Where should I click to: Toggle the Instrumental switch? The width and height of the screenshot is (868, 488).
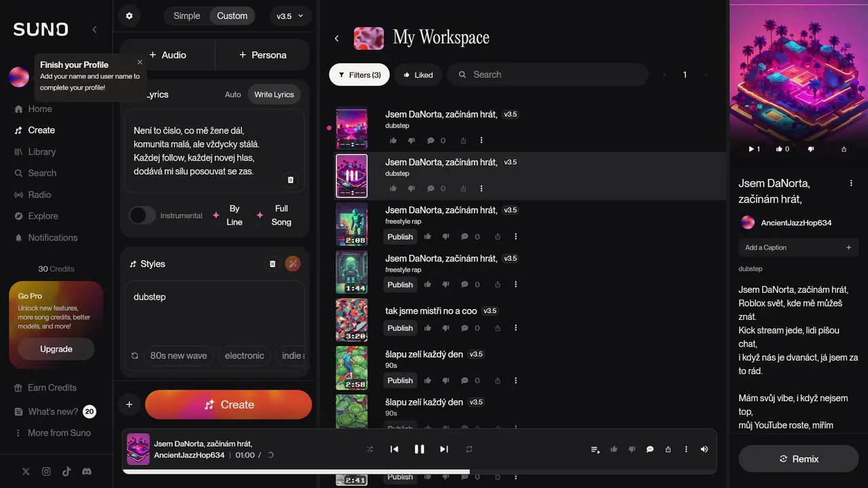click(x=142, y=216)
